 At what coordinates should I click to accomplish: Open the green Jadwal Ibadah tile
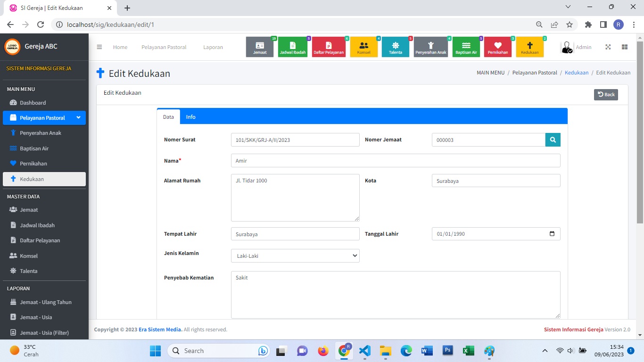[x=292, y=47]
